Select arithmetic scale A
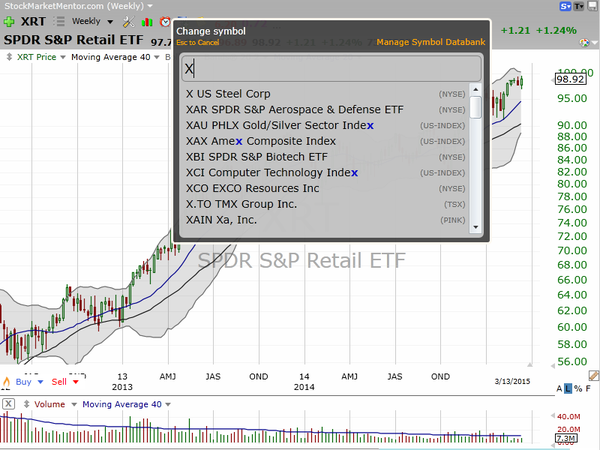Screen dimensions: 600x450 point(559,389)
